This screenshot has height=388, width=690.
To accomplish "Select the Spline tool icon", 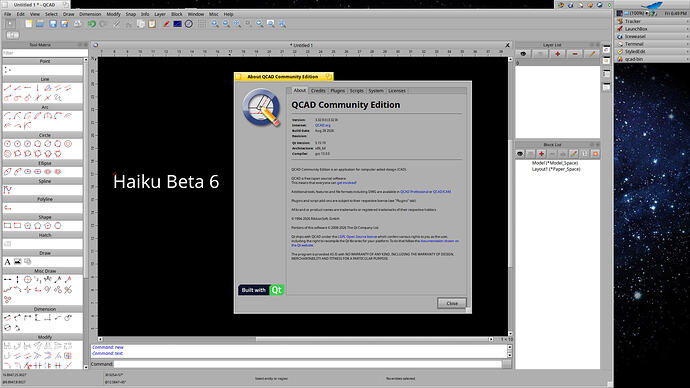I will click(7, 190).
